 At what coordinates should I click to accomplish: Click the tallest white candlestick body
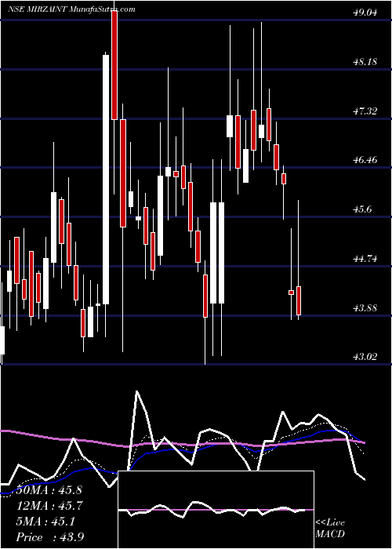pyautogui.click(x=106, y=180)
